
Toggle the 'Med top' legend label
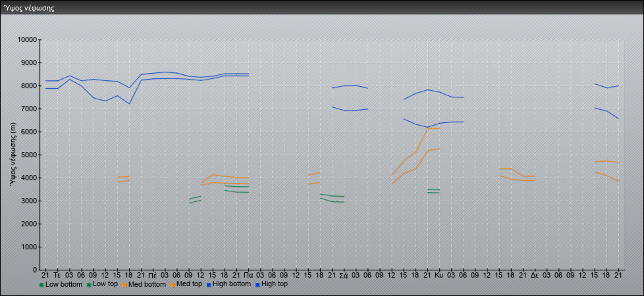pos(189,284)
